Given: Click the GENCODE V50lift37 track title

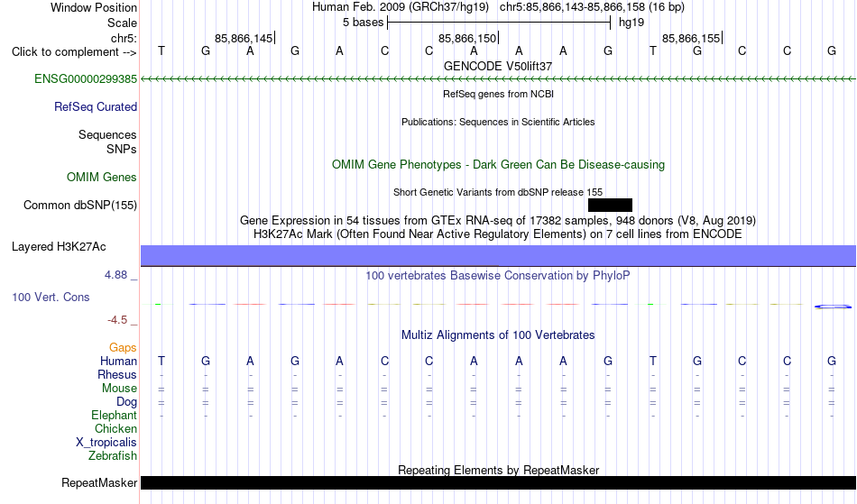Looking at the screenshot, I should pos(498,66).
